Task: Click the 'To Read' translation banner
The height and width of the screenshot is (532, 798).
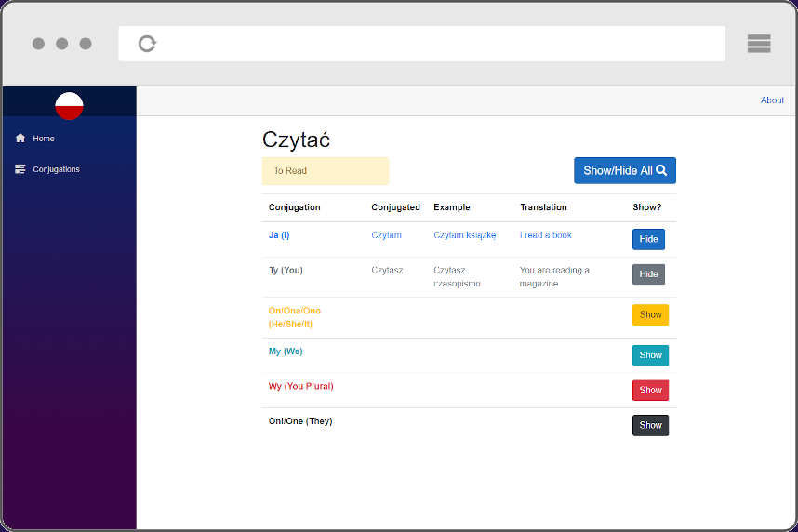Action: coord(325,171)
